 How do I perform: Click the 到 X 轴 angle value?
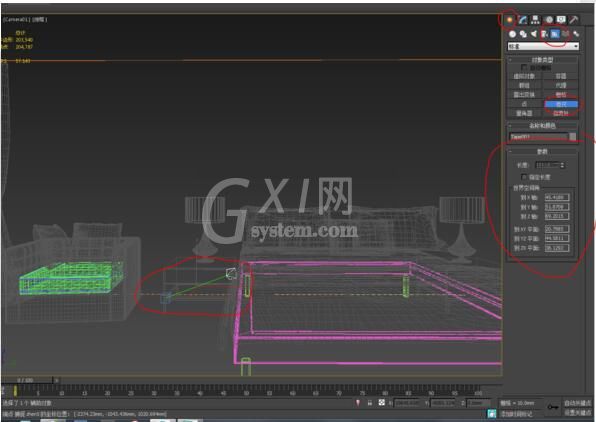tap(557, 197)
